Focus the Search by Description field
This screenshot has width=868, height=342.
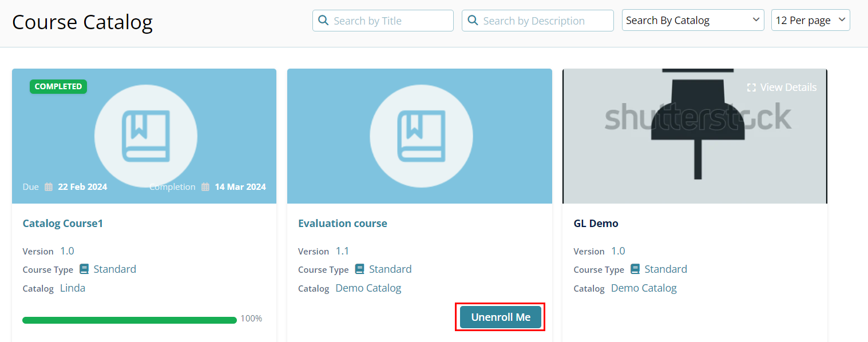[544, 21]
